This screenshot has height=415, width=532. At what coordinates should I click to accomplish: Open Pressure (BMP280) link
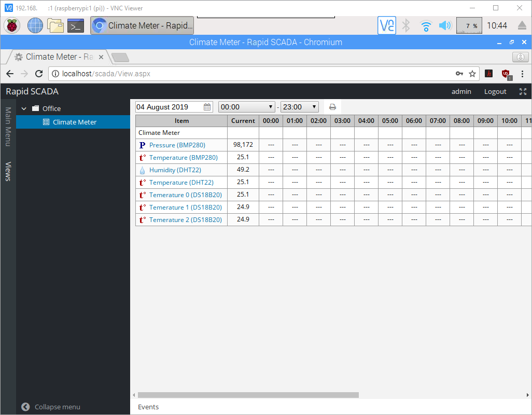[x=177, y=145]
